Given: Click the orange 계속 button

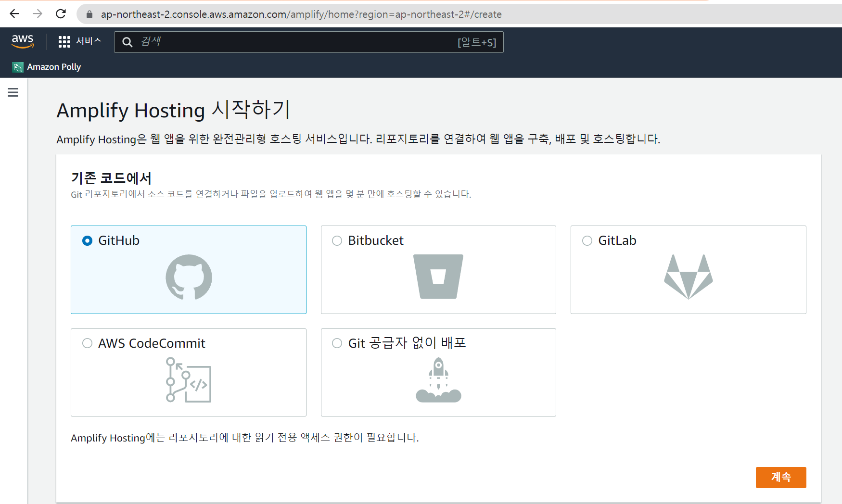Looking at the screenshot, I should coord(781,477).
